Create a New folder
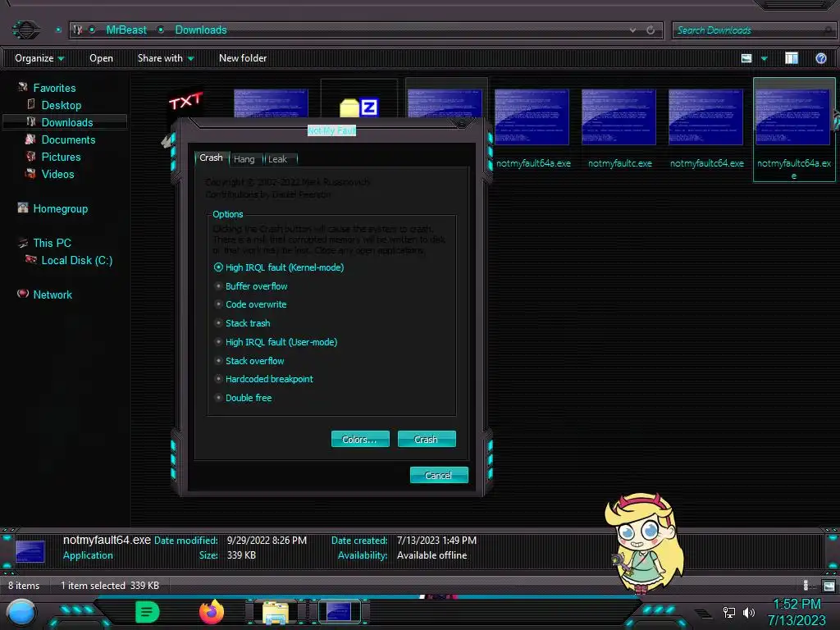 pos(243,58)
